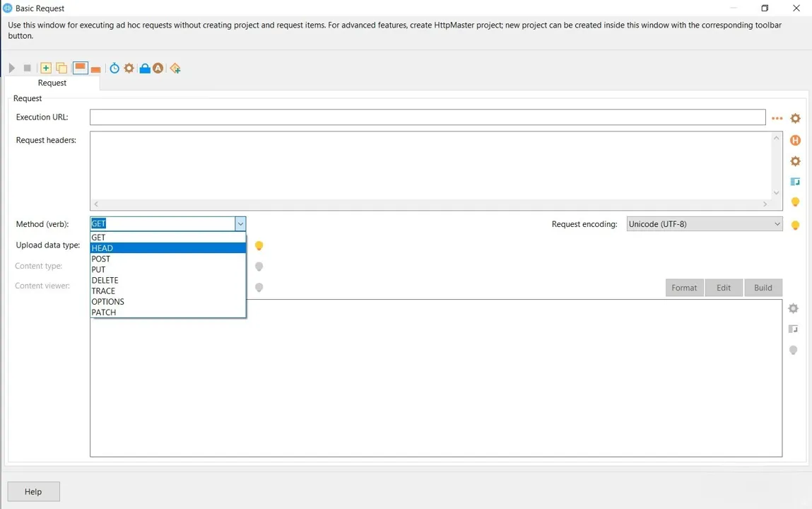Screen dimensions: 812x509
Task: Click the gray bulb beside Content viewer
Action: tap(259, 287)
